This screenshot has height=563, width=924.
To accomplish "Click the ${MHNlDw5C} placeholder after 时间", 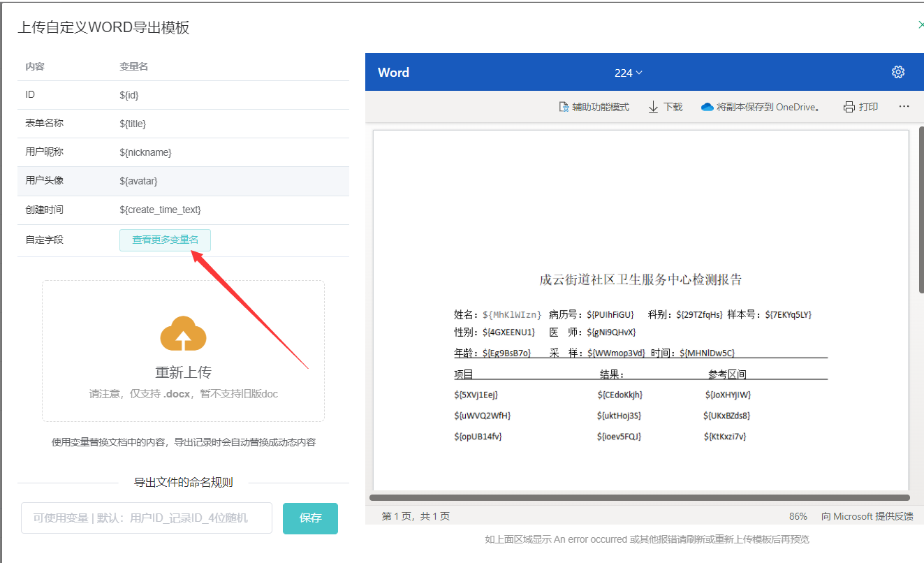I will click(x=707, y=353).
